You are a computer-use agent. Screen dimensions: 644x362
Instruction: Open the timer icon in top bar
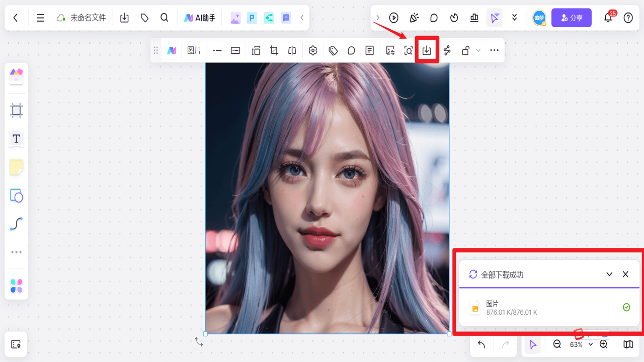(454, 18)
